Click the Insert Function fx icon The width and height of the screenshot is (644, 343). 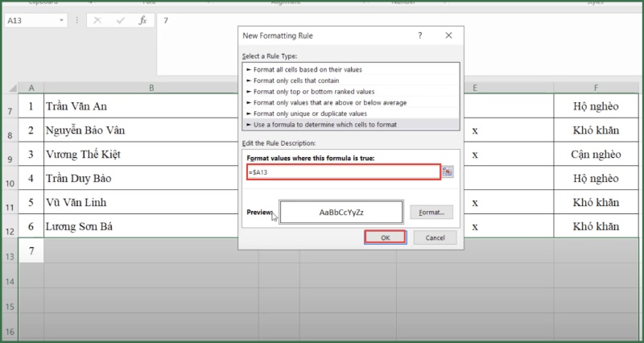pyautogui.click(x=142, y=20)
